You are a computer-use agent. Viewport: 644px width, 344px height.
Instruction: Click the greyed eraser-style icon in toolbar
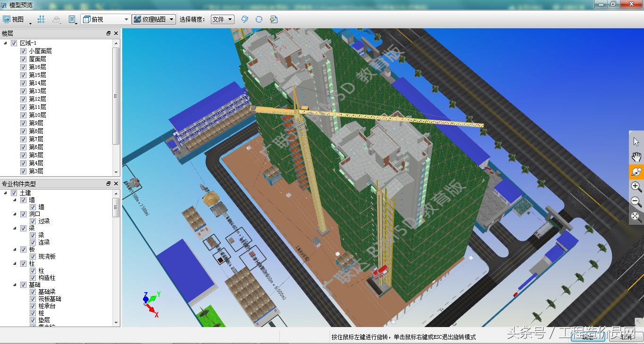(56, 19)
